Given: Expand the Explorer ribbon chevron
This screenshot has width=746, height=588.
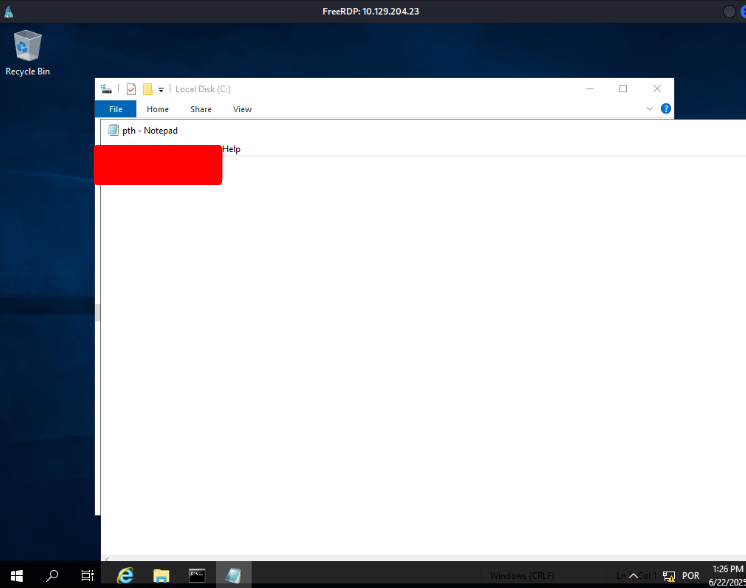Looking at the screenshot, I should 650,109.
